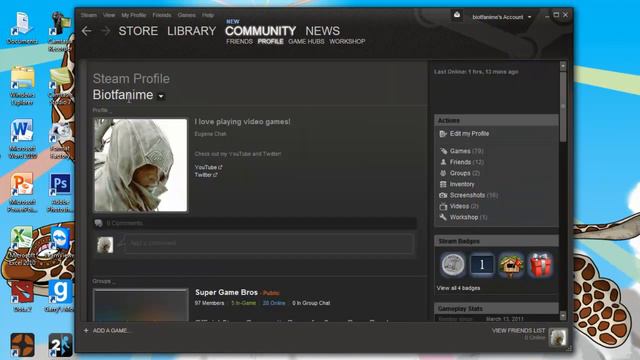Open the Friends menu
This screenshot has width=640, height=360.
[x=162, y=15]
